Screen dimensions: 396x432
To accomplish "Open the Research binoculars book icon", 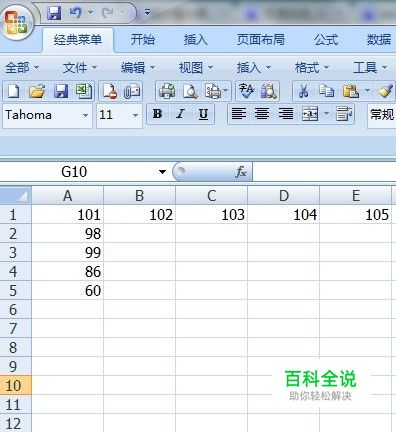I will coord(269,91).
